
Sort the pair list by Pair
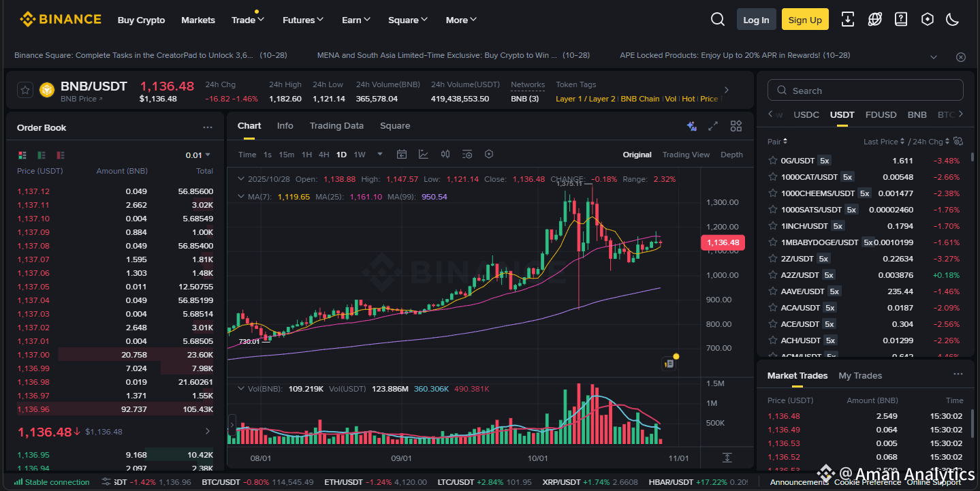click(778, 142)
